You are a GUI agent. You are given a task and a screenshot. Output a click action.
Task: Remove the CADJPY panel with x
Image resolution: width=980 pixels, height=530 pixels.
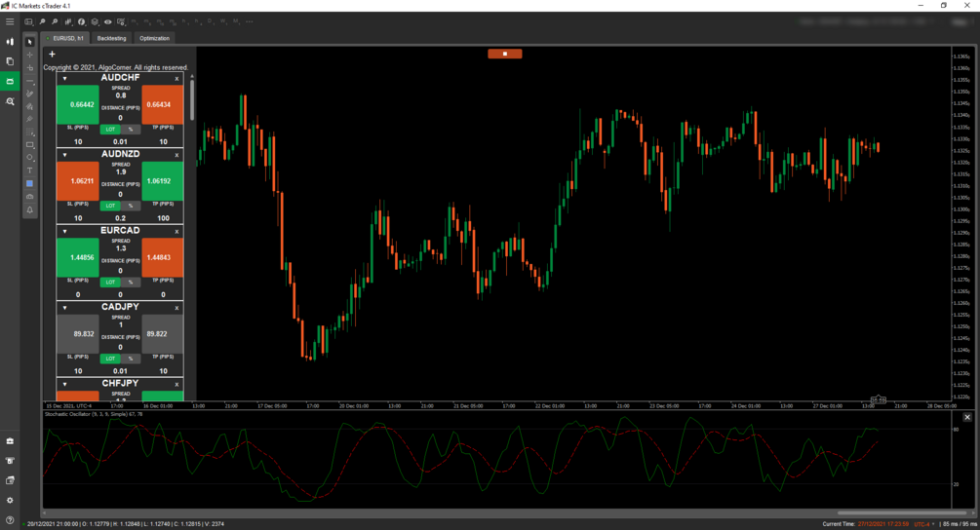pos(176,308)
